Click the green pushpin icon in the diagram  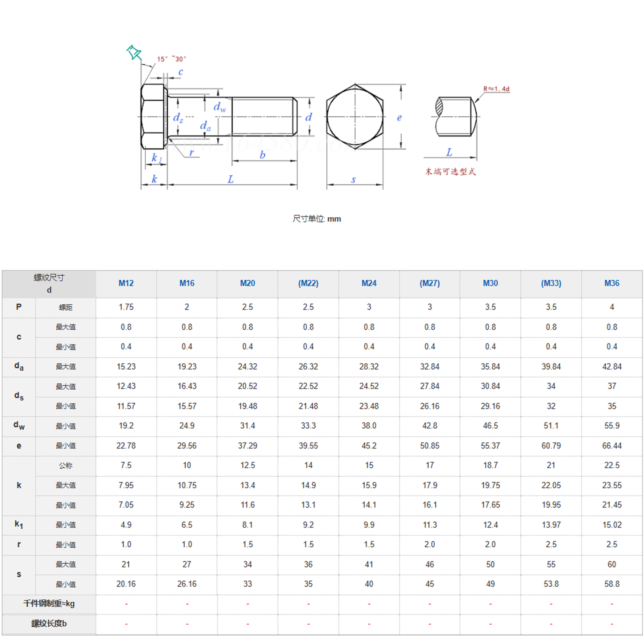134,52
